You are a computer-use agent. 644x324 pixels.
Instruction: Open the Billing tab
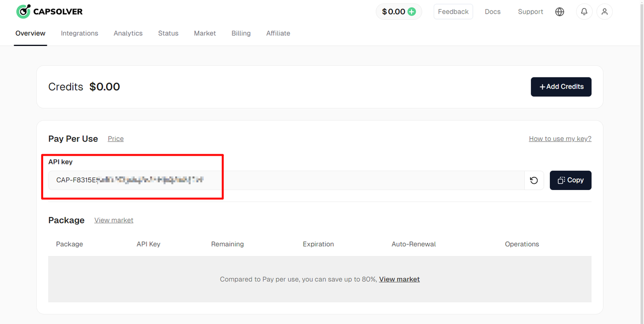click(x=241, y=33)
